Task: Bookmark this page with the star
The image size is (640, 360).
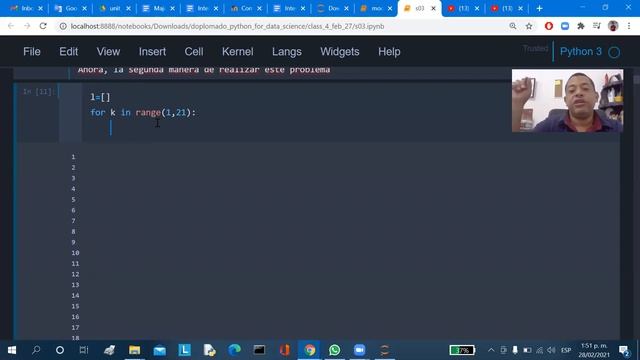Action: point(529,26)
